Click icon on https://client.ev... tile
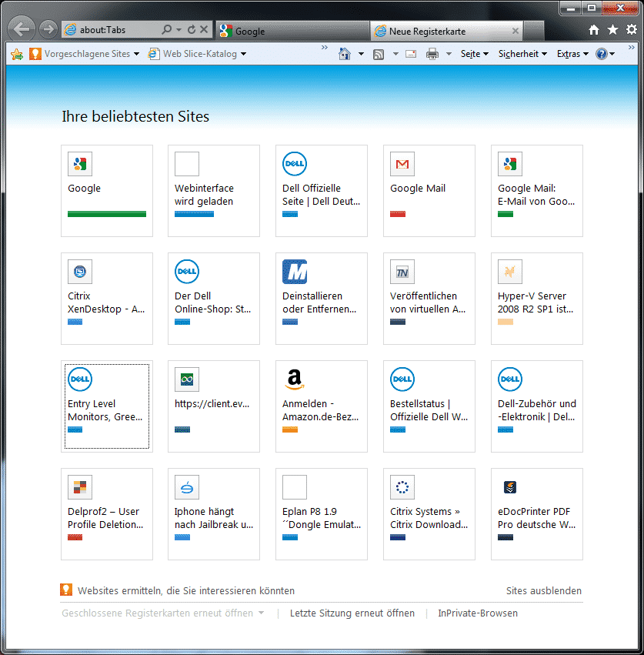 click(x=187, y=379)
